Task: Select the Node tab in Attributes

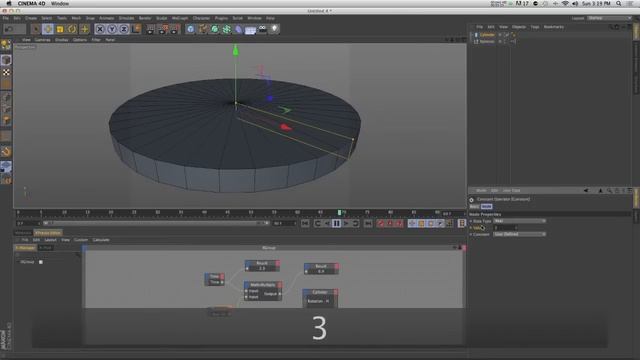Action: point(487,207)
